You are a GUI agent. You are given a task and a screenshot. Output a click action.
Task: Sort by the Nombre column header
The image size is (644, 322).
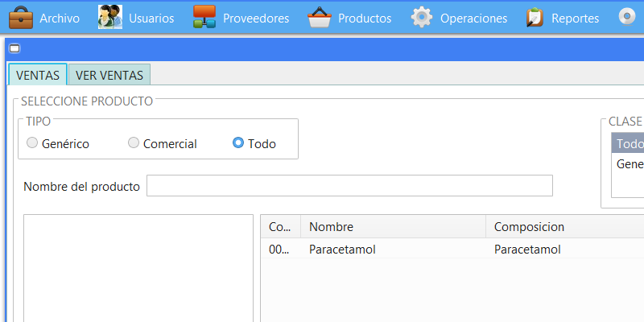(393, 227)
